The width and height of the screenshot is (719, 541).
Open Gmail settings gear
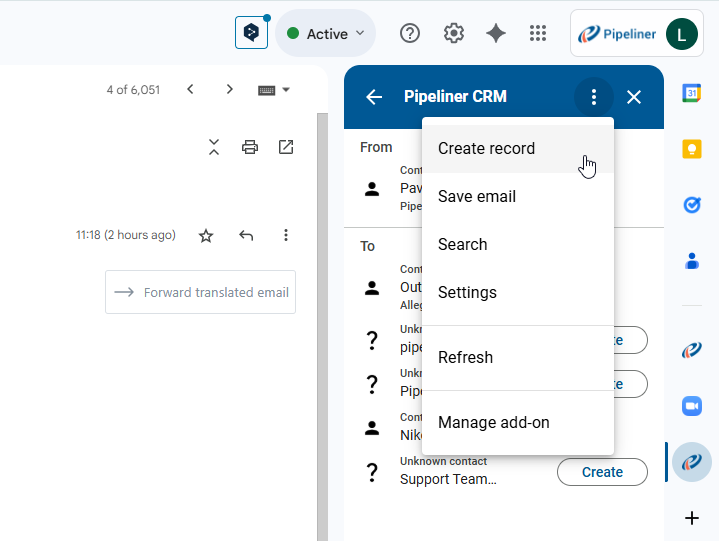pos(454,34)
